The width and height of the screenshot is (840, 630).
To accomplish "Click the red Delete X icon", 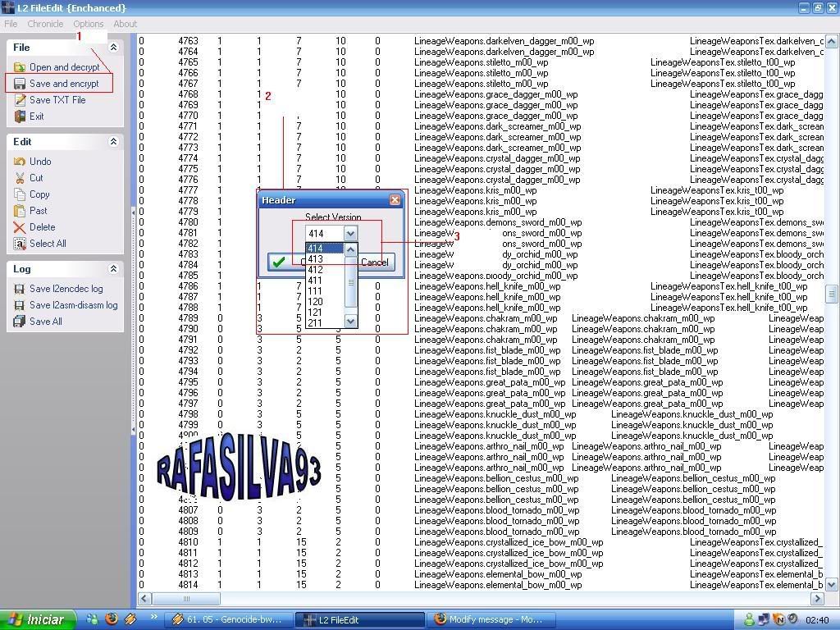I will (20, 227).
